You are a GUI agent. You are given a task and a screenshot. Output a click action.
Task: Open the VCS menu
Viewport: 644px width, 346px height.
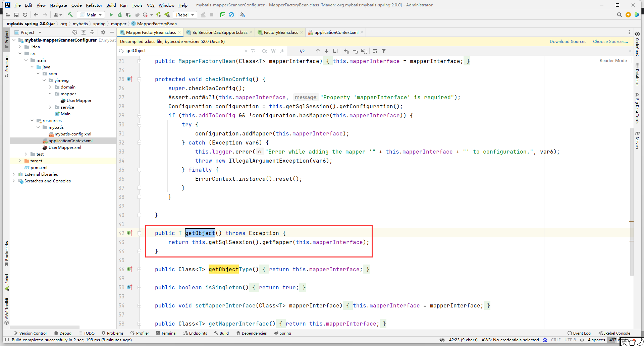[151, 5]
